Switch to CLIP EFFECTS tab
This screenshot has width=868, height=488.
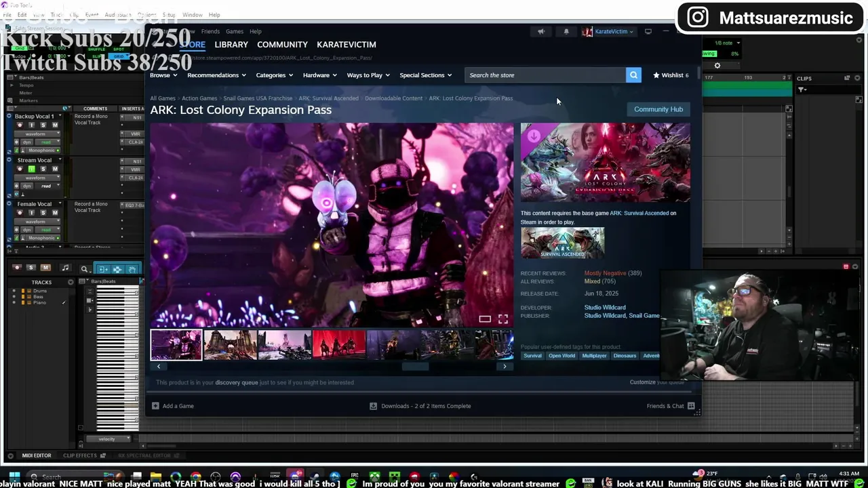click(x=80, y=455)
